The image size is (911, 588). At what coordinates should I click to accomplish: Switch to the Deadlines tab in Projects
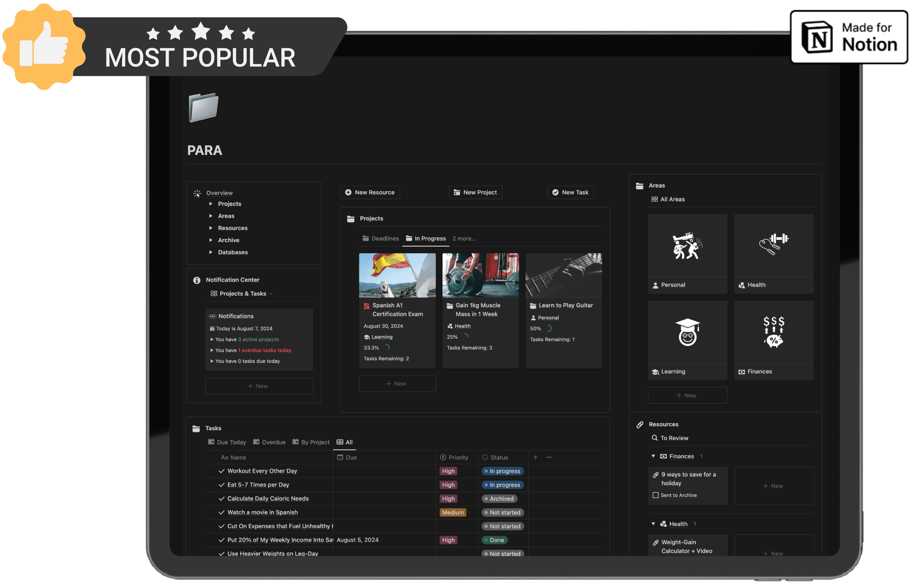coord(380,239)
